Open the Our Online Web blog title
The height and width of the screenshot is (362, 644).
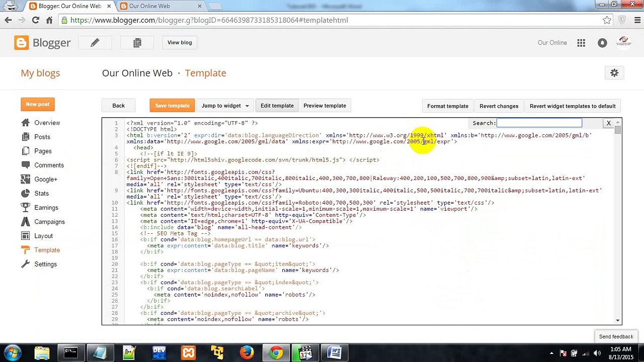[137, 73]
